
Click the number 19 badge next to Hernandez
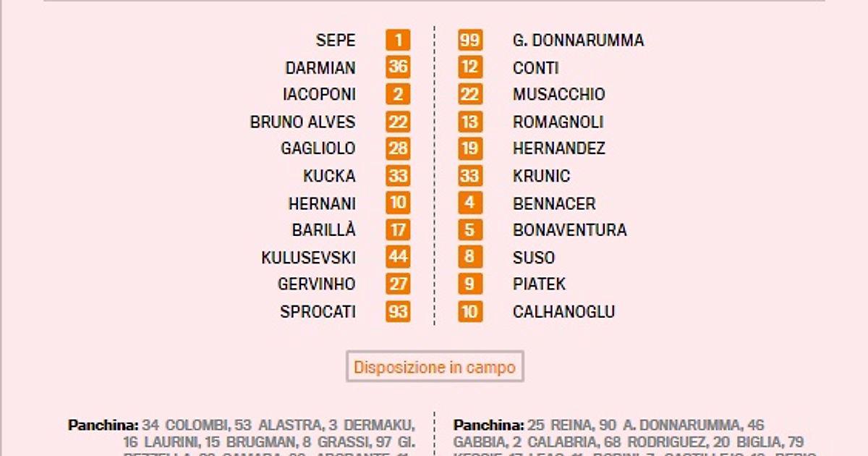click(470, 148)
